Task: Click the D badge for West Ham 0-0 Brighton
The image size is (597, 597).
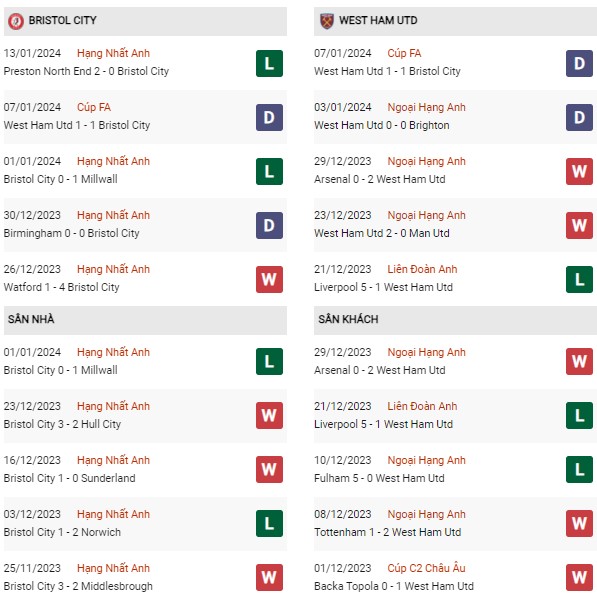Action: point(579,117)
